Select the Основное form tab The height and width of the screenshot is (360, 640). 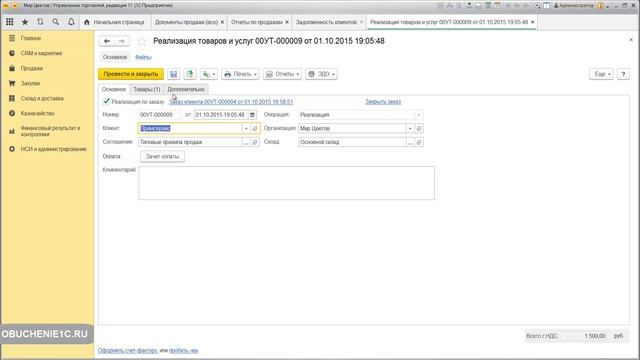[x=114, y=89]
